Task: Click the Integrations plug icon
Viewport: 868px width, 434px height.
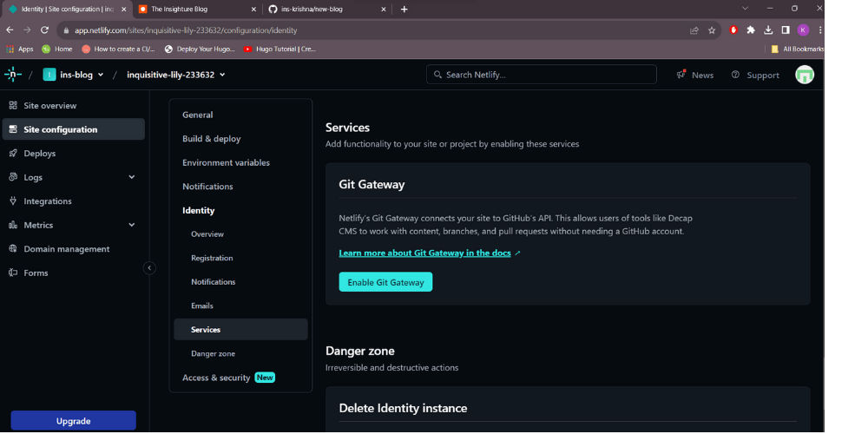Action: pyautogui.click(x=13, y=201)
